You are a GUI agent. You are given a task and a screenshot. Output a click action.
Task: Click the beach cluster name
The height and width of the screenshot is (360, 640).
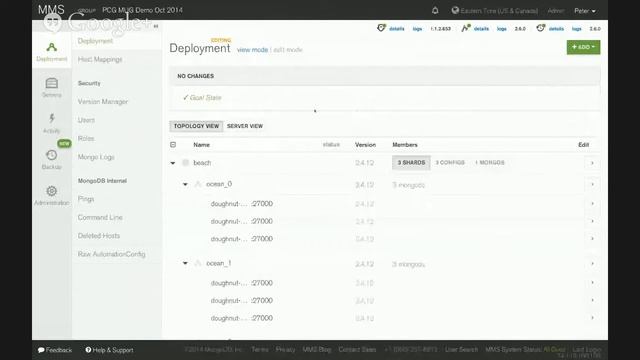pyautogui.click(x=202, y=163)
